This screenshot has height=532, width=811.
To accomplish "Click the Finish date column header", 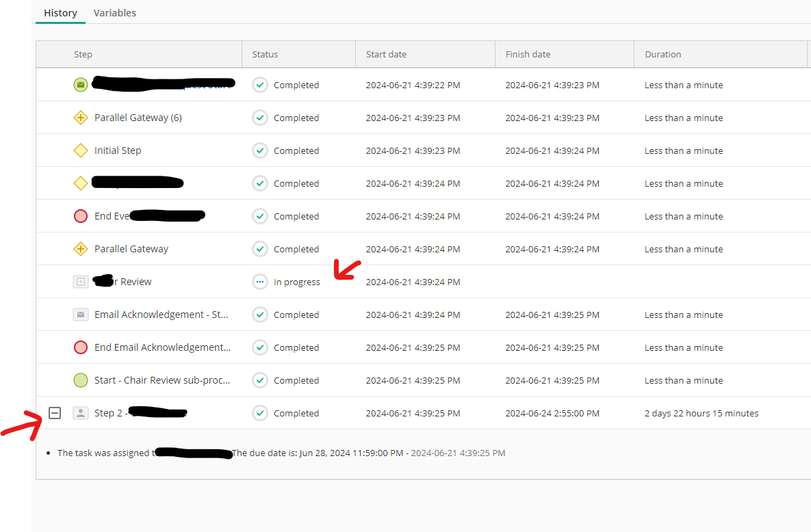I will tap(528, 55).
